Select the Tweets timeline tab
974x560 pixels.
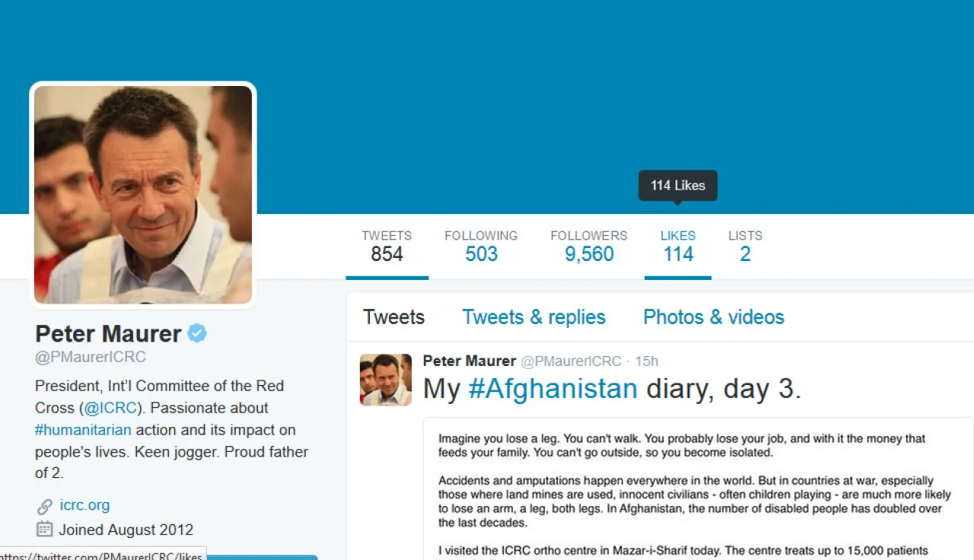point(393,317)
